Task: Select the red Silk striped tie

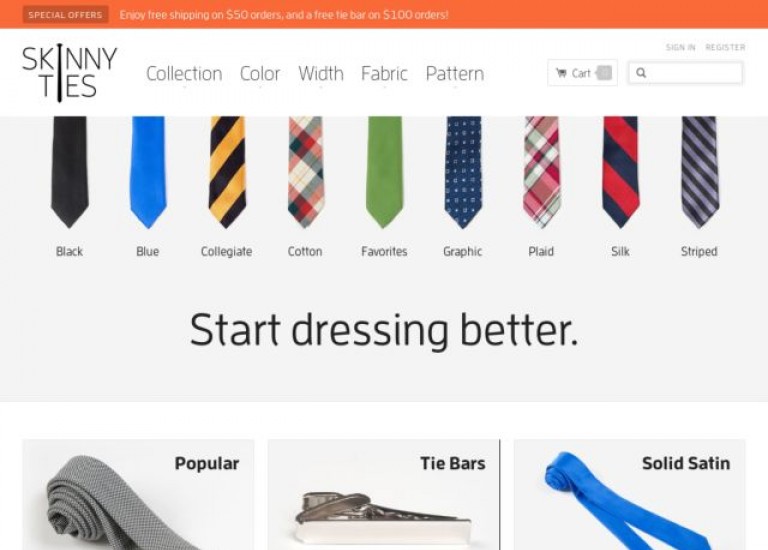Action: tap(621, 172)
